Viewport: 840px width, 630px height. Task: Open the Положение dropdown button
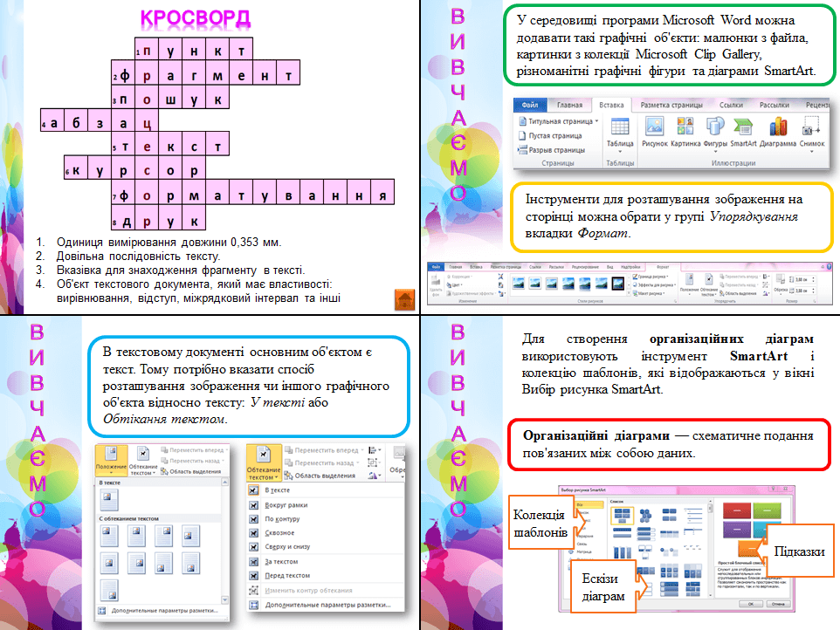pyautogui.click(x=111, y=461)
